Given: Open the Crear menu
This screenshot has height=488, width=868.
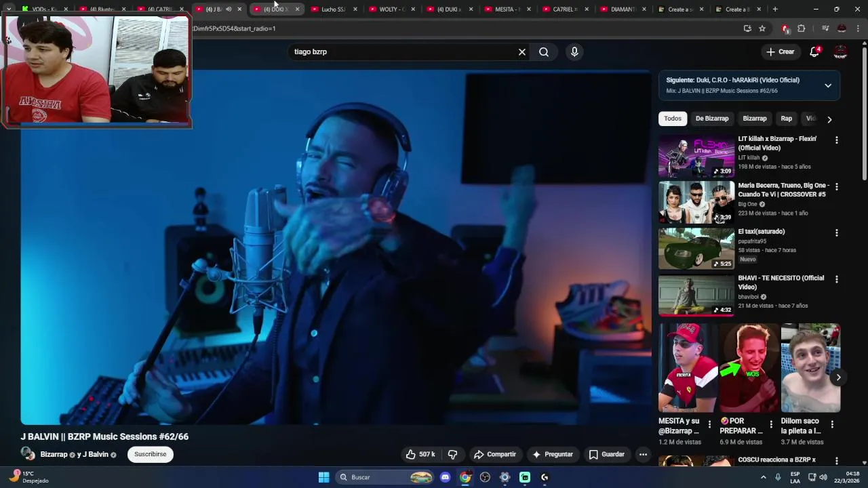Looking at the screenshot, I should (x=780, y=52).
